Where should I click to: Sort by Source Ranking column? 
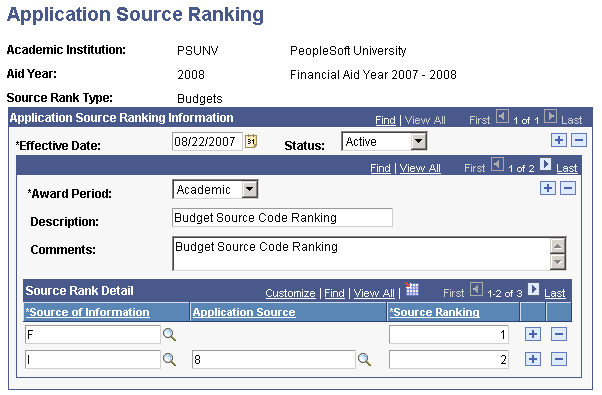435,312
